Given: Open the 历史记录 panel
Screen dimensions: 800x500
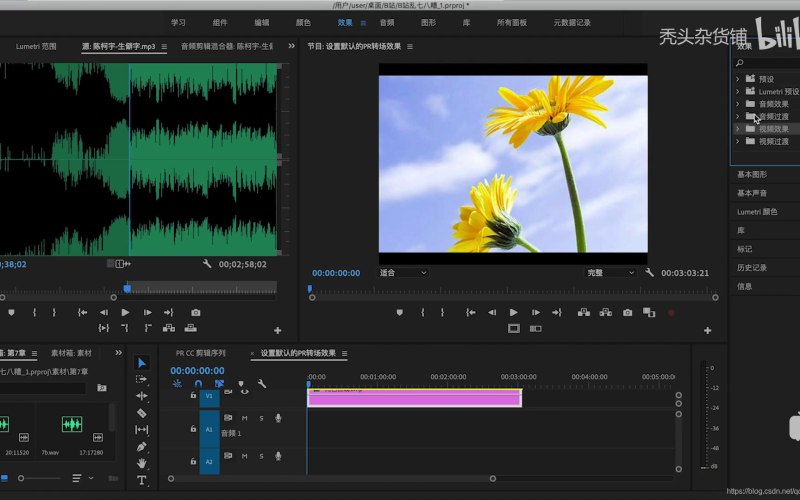Looking at the screenshot, I should (x=752, y=267).
